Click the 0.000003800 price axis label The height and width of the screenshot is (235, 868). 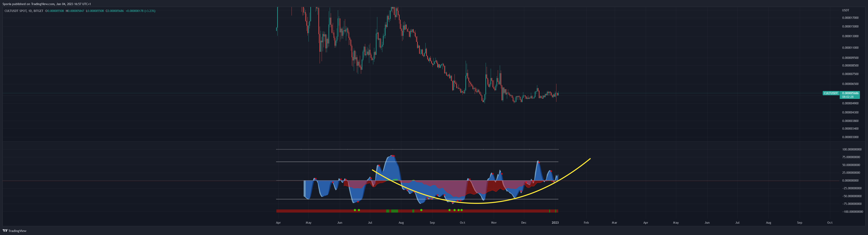pos(850,121)
